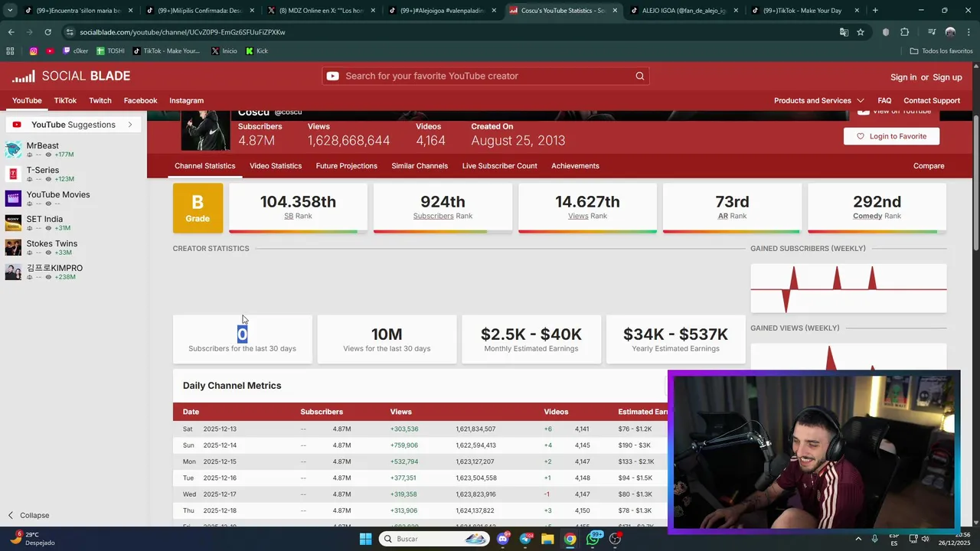Open the browser extensions puzzle icon
The image size is (980, 551).
904,32
